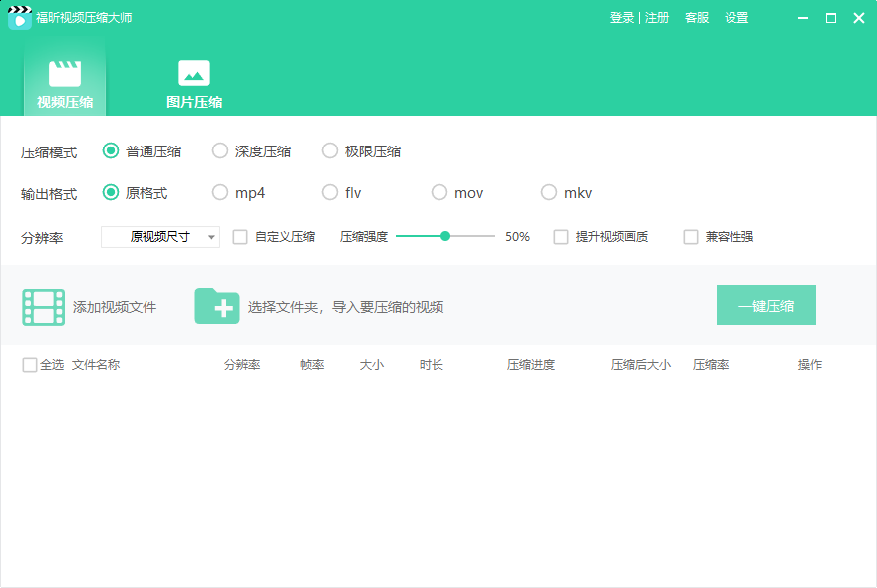Choose mkv as output format
Viewport: 877px width, 588px height.
(x=548, y=192)
